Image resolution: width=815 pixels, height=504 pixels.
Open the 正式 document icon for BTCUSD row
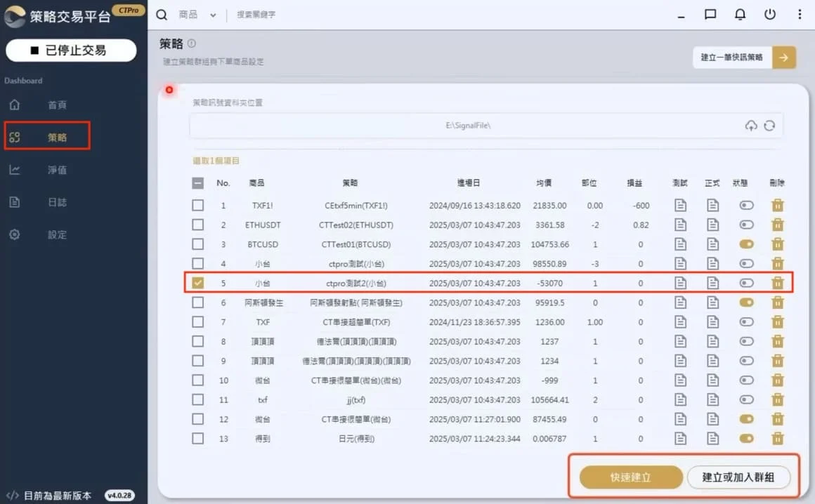tap(712, 244)
